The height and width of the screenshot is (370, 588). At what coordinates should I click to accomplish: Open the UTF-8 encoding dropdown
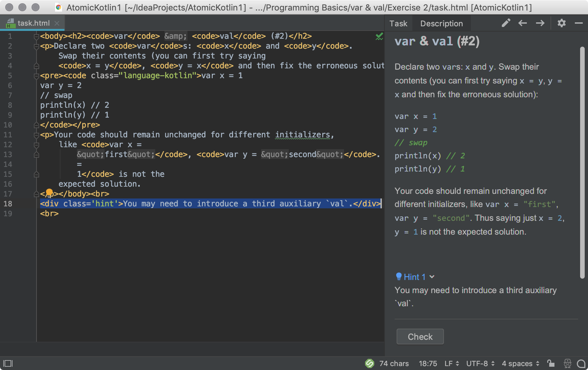pyautogui.click(x=480, y=363)
